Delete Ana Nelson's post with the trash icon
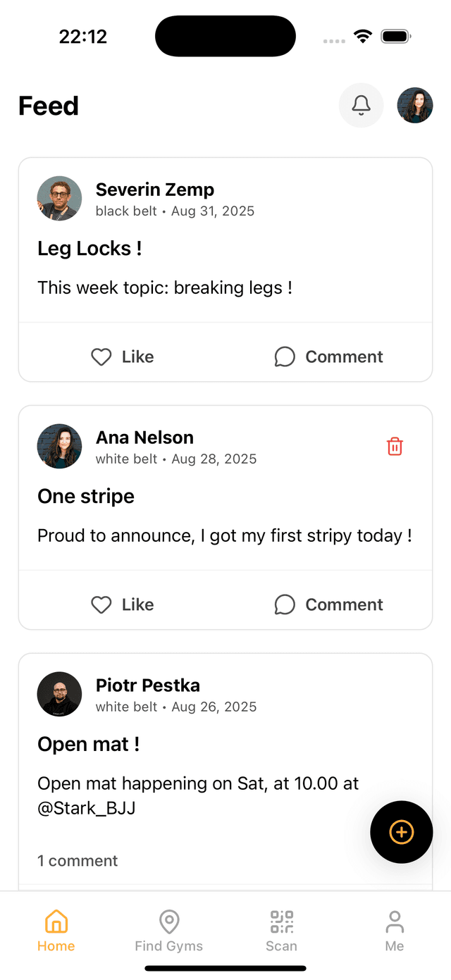The image size is (451, 980). point(395,446)
